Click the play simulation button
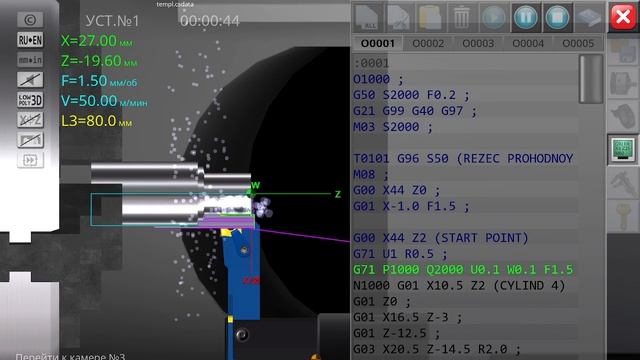This screenshot has width=640, height=360. (493, 18)
